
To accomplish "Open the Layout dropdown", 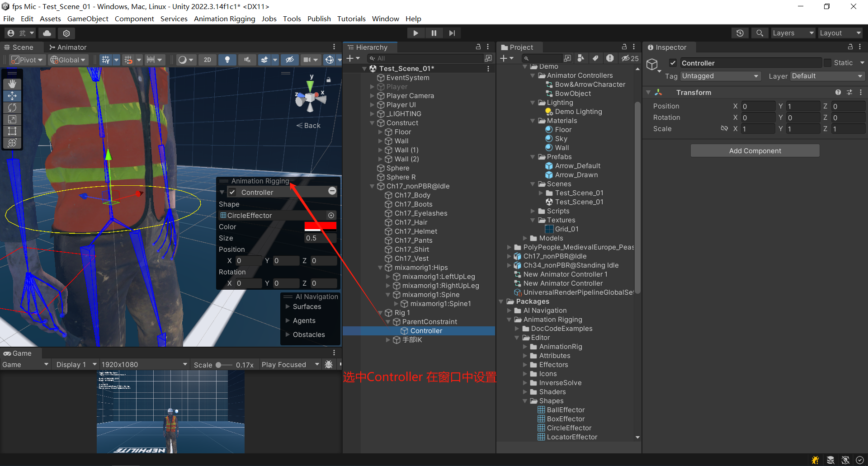I will click(x=840, y=33).
